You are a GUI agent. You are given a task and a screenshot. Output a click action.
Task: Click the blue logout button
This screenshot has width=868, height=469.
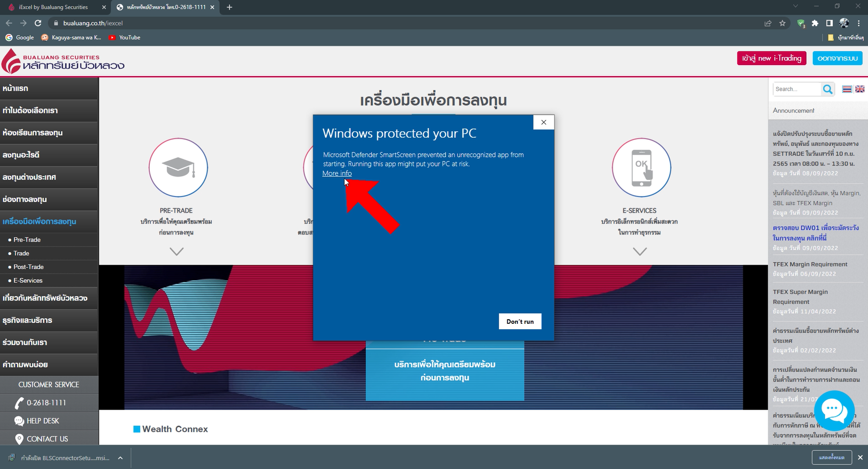tap(837, 58)
